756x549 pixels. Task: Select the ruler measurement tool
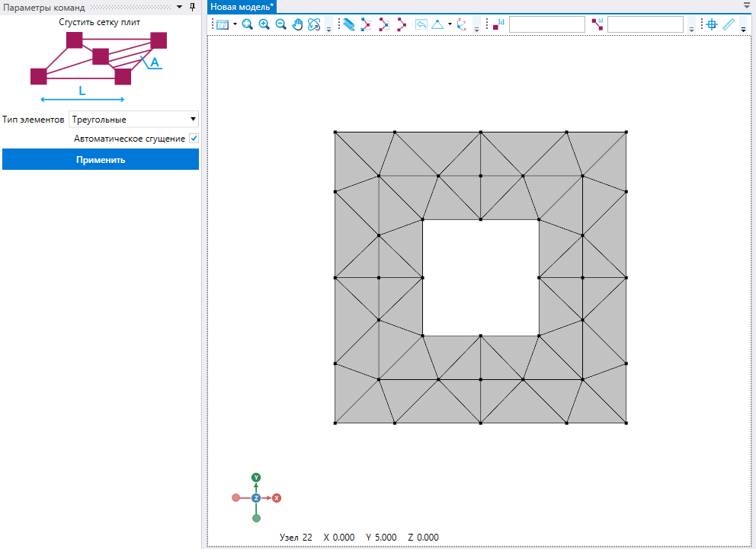click(x=729, y=24)
